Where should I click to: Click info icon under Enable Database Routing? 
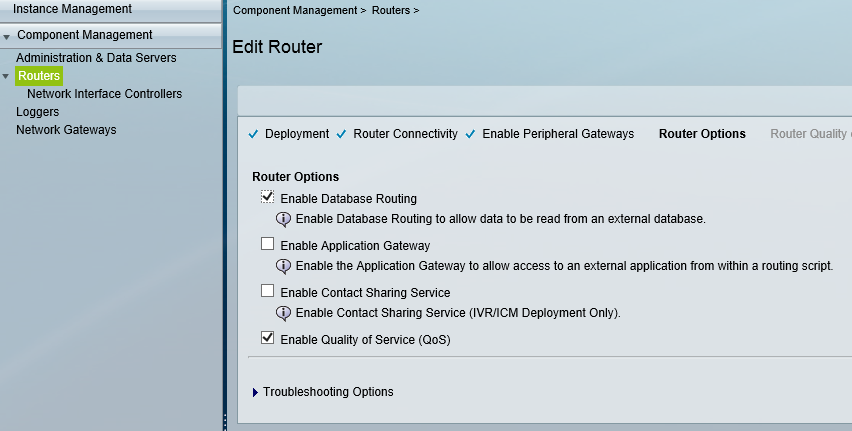(283, 219)
